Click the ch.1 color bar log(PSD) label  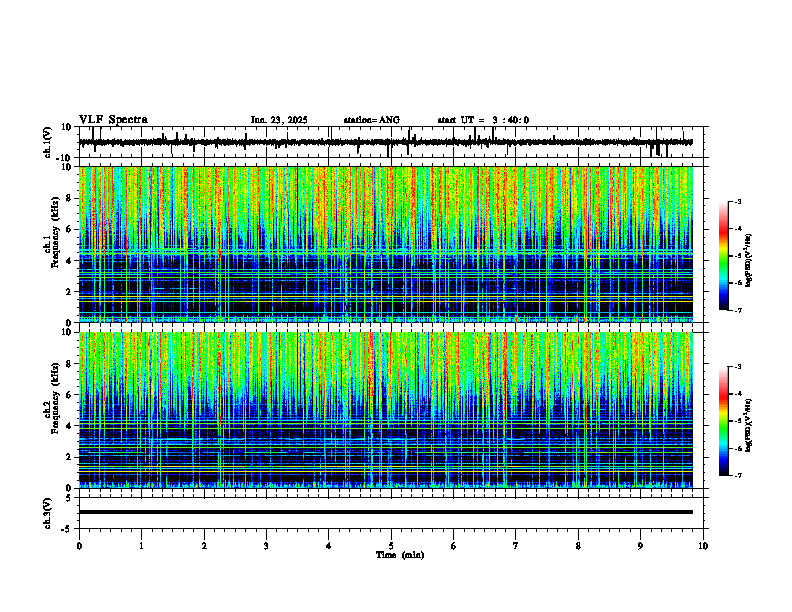pyautogui.click(x=749, y=261)
